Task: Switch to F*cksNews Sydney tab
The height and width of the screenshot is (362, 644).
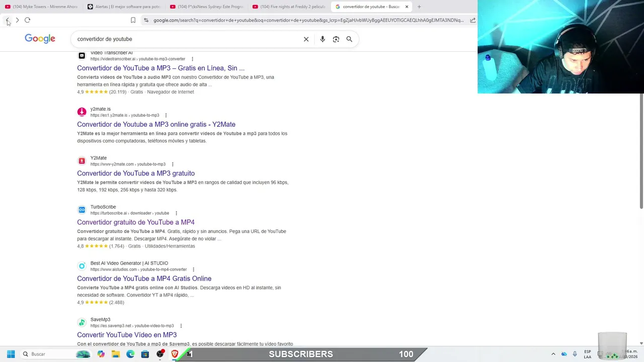Action: 207,7
